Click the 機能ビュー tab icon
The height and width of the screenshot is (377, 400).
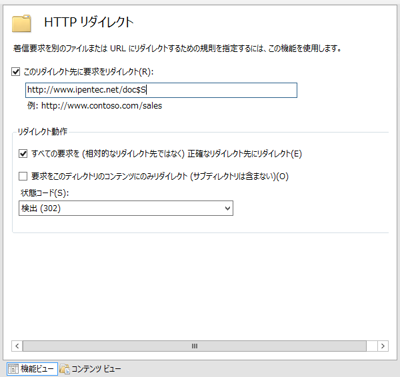[x=13, y=369]
